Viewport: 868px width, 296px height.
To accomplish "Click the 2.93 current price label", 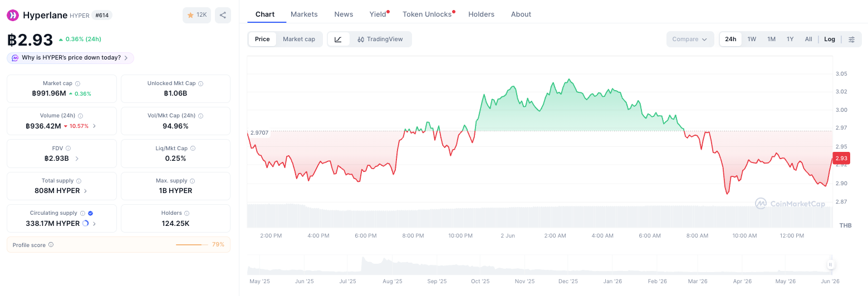I will (841, 158).
